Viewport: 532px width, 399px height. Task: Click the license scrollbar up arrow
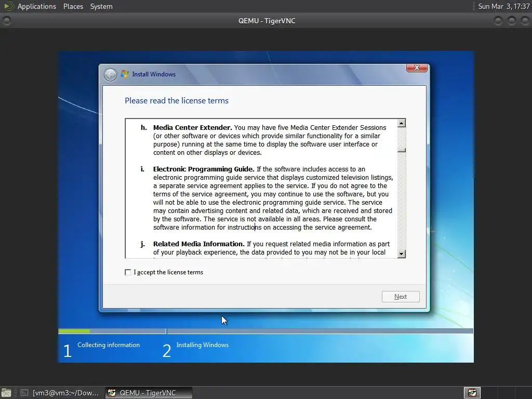click(402, 123)
